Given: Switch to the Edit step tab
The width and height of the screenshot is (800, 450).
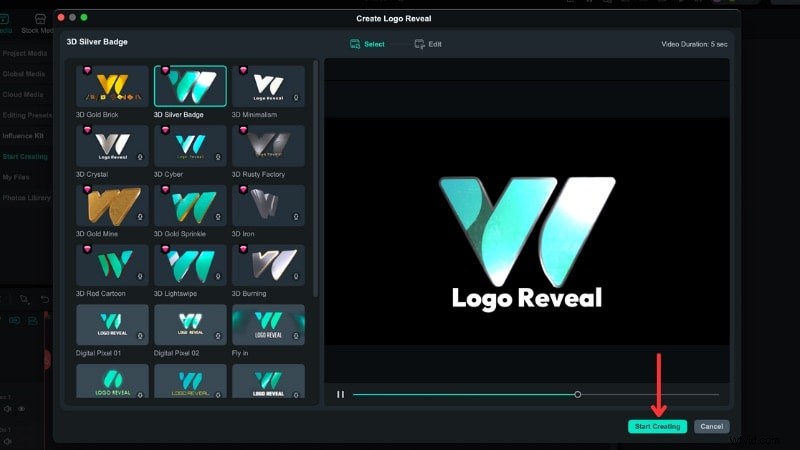Looking at the screenshot, I should tap(427, 44).
